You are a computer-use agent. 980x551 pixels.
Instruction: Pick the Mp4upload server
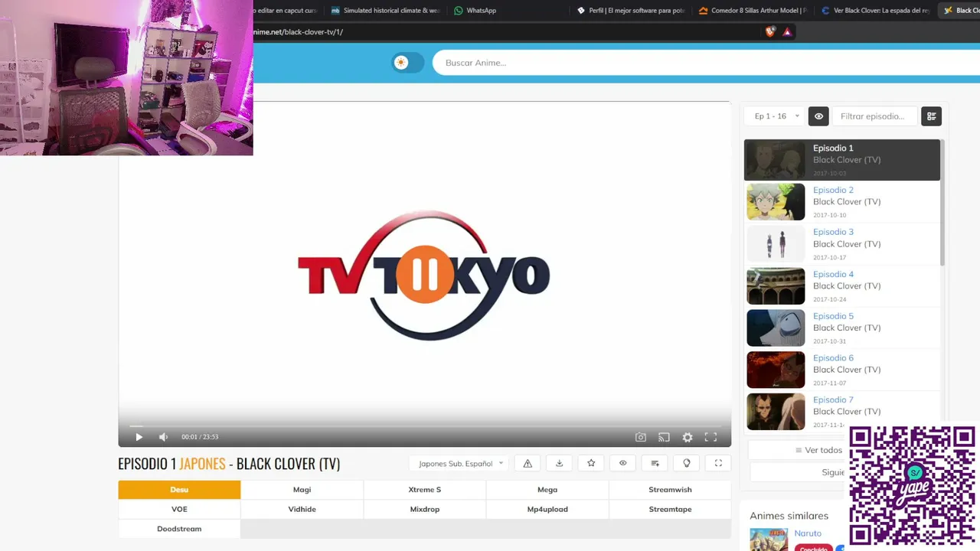[547, 509]
